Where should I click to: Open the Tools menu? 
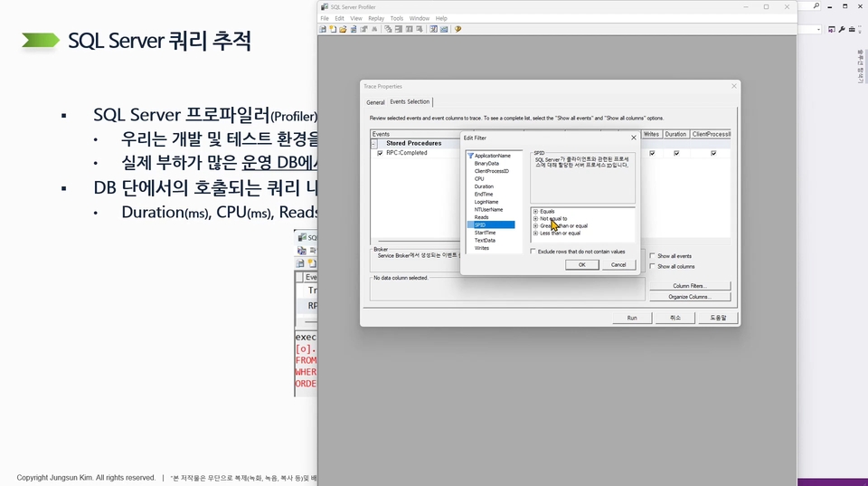click(396, 18)
